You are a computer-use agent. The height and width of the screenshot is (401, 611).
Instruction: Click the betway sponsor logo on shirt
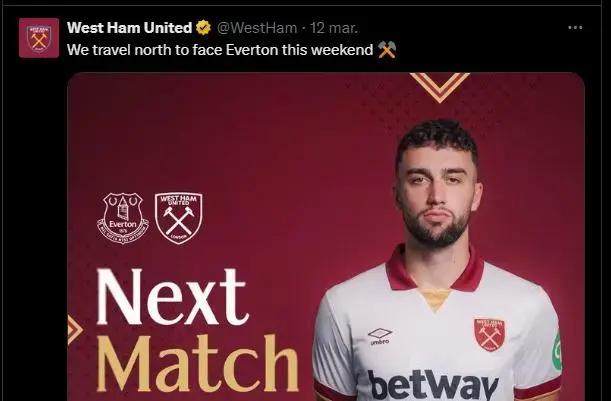432,384
